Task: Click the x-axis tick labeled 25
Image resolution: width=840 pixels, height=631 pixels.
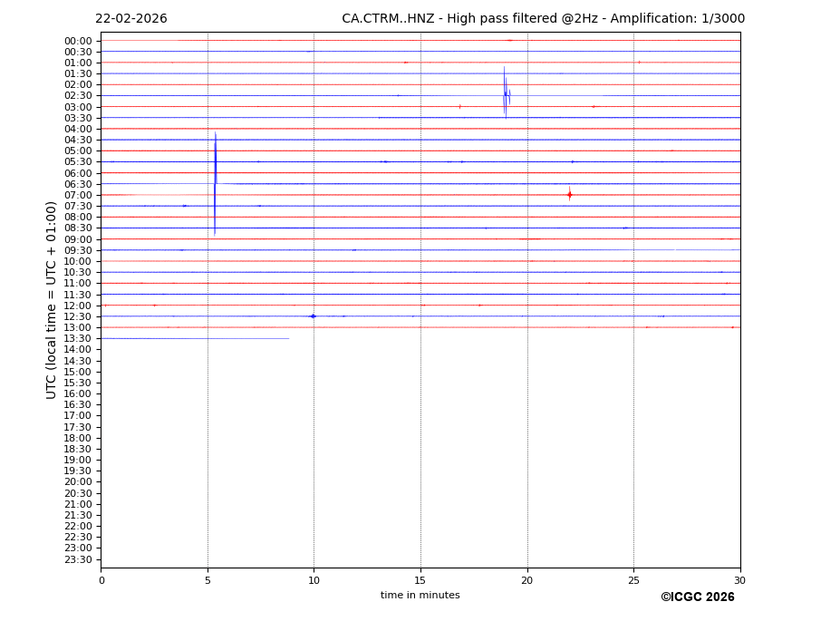Action: pyautogui.click(x=633, y=581)
